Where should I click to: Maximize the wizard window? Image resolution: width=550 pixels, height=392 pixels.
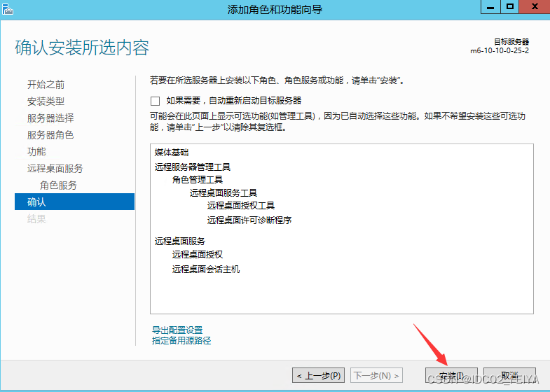click(x=509, y=7)
